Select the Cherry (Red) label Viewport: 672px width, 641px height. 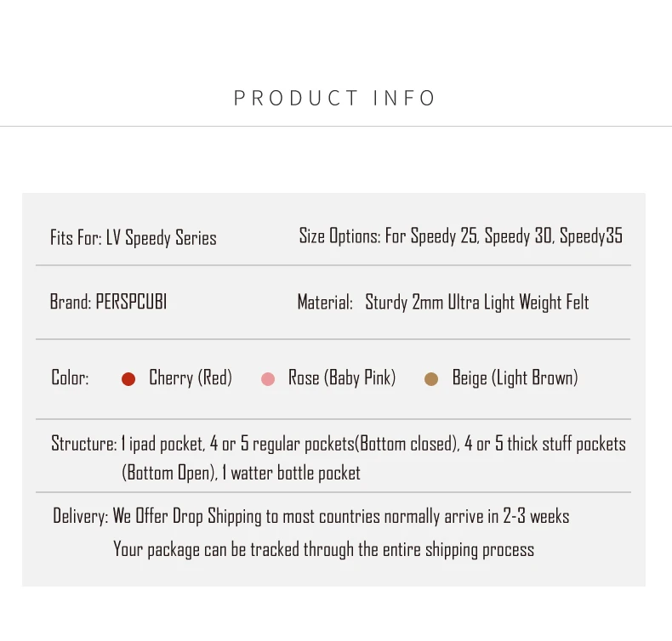(191, 377)
